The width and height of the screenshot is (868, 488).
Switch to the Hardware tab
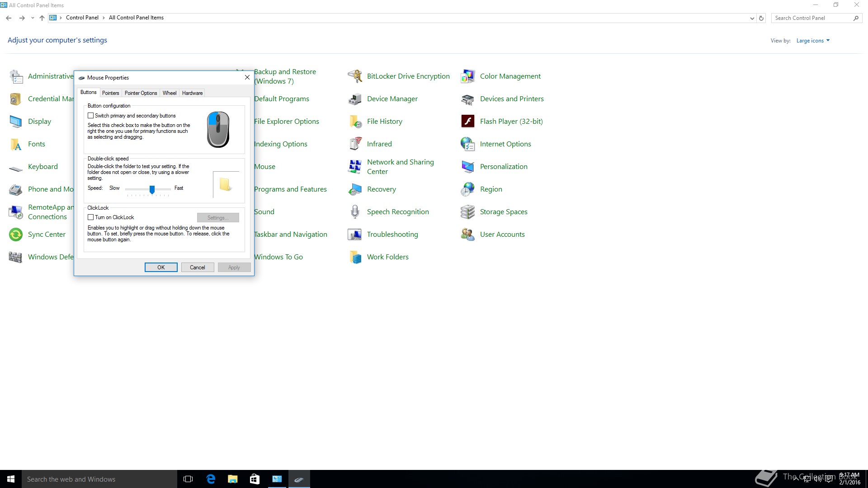click(192, 93)
